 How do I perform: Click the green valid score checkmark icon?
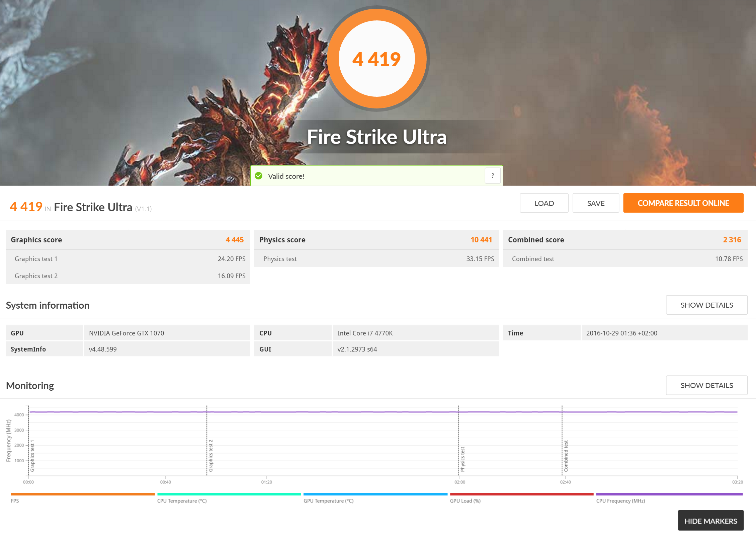pyautogui.click(x=258, y=176)
